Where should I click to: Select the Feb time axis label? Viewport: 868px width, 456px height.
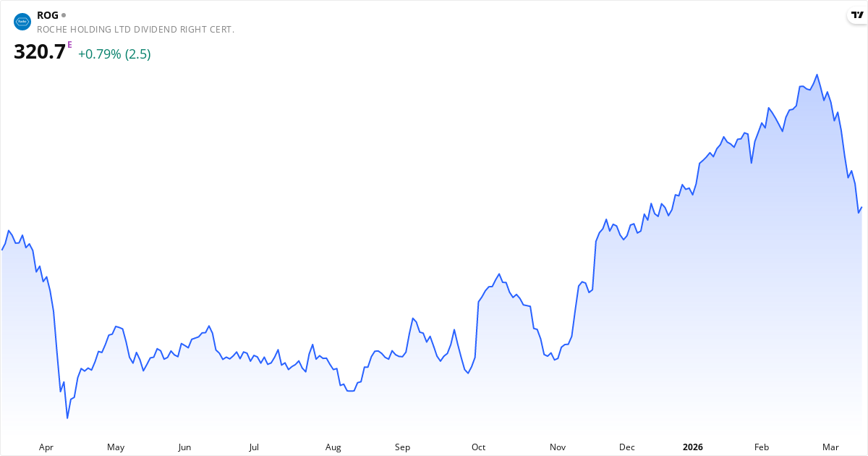(x=762, y=447)
